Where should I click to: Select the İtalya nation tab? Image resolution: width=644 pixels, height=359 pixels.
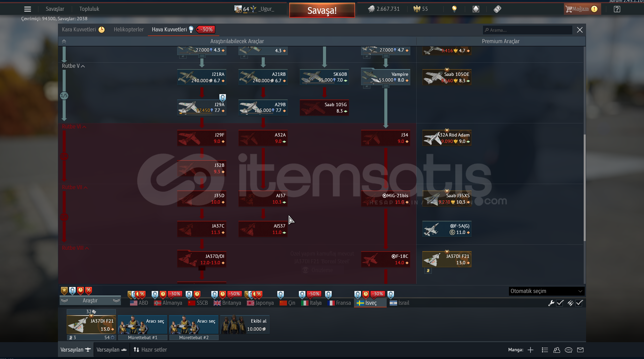311,303
